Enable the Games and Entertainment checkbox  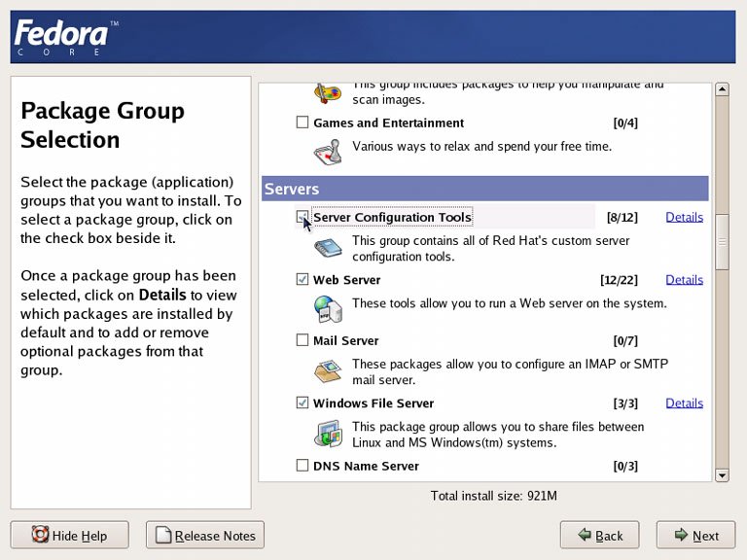pos(302,123)
